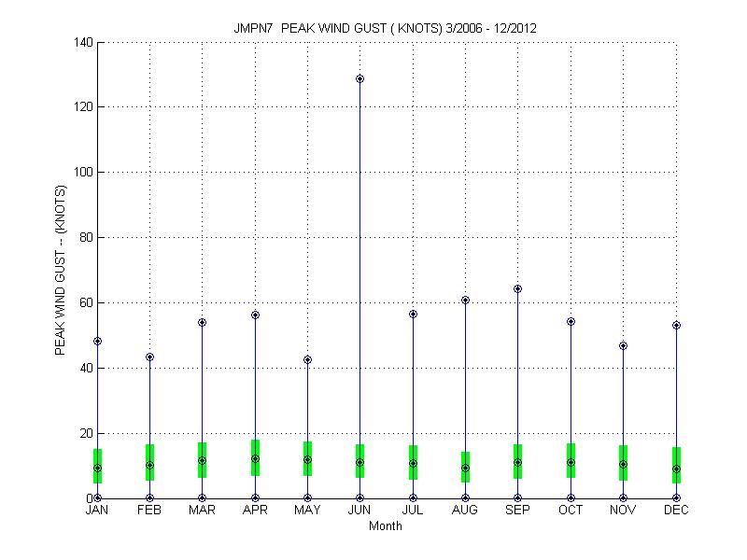
Task: Select the OCT tick label
Action: click(571, 511)
